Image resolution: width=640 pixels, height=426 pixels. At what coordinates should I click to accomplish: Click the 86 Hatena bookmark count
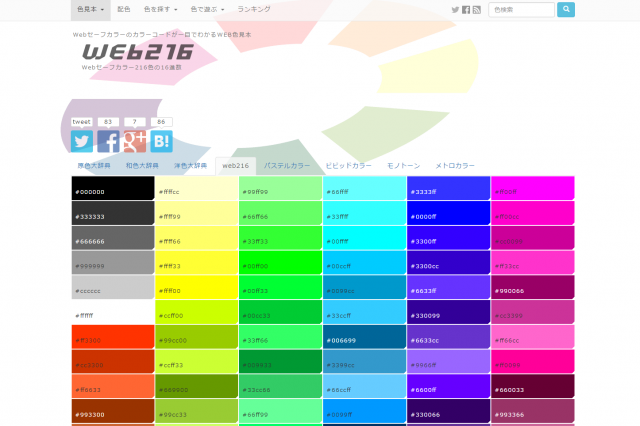click(x=161, y=122)
